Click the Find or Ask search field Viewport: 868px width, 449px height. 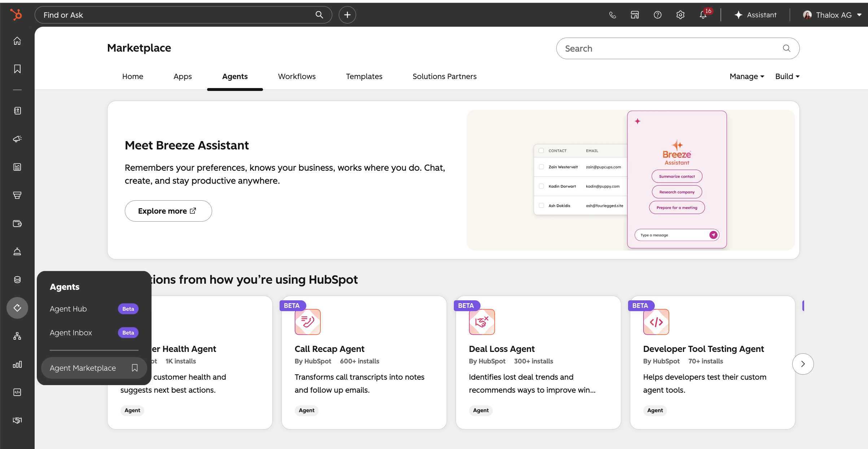point(183,15)
